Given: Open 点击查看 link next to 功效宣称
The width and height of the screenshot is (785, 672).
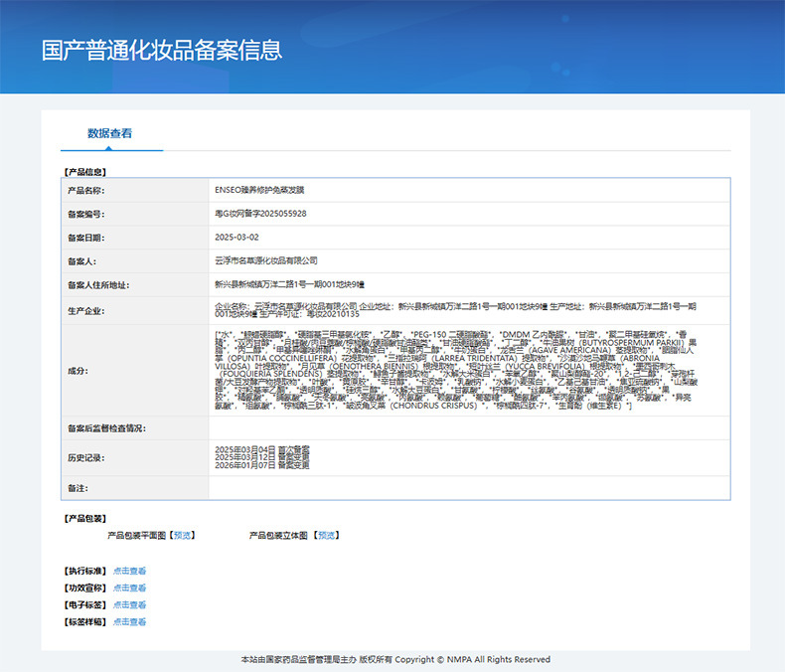Looking at the screenshot, I should (x=129, y=588).
